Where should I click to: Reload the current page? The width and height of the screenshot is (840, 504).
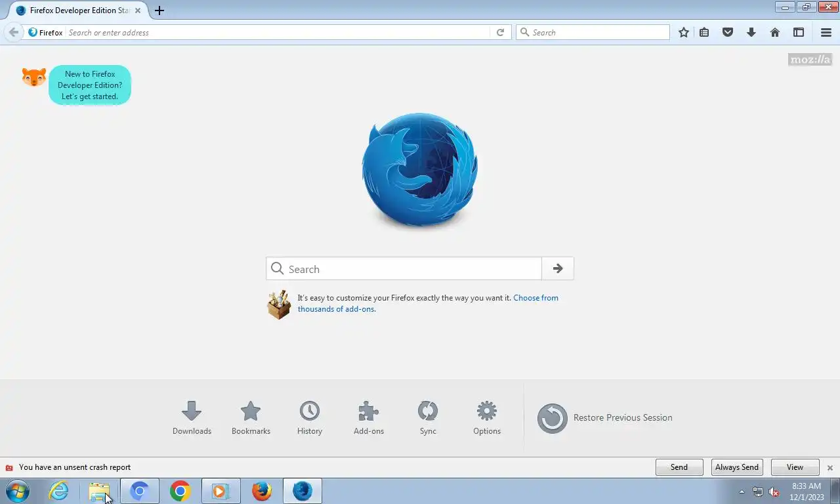500,32
